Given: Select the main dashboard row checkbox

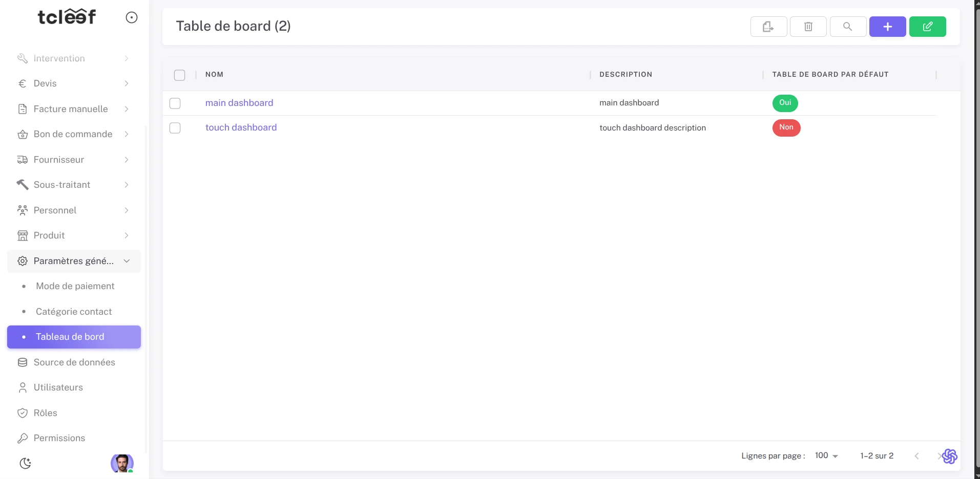Looking at the screenshot, I should [x=175, y=103].
